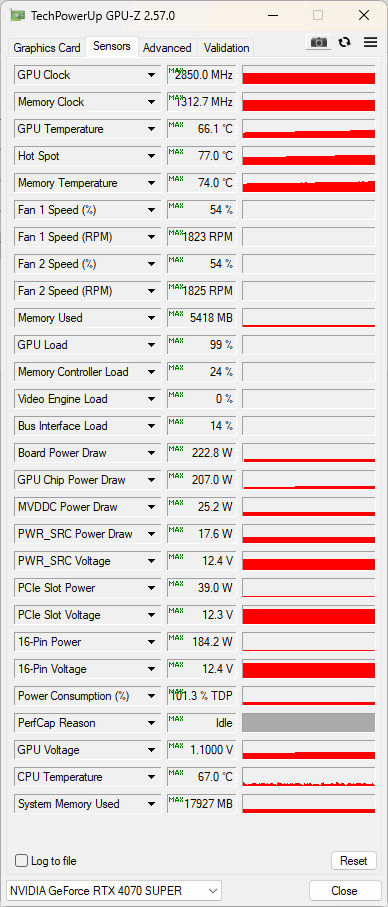Open the Fan 1 Speed (RPM) dropdown

click(x=151, y=237)
